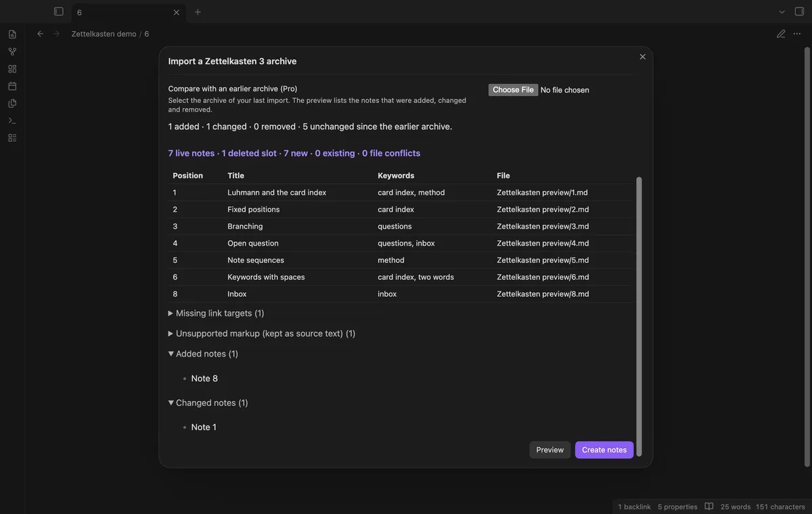This screenshot has width=812, height=514.
Task: Click '25 words' in status bar
Action: point(736,507)
